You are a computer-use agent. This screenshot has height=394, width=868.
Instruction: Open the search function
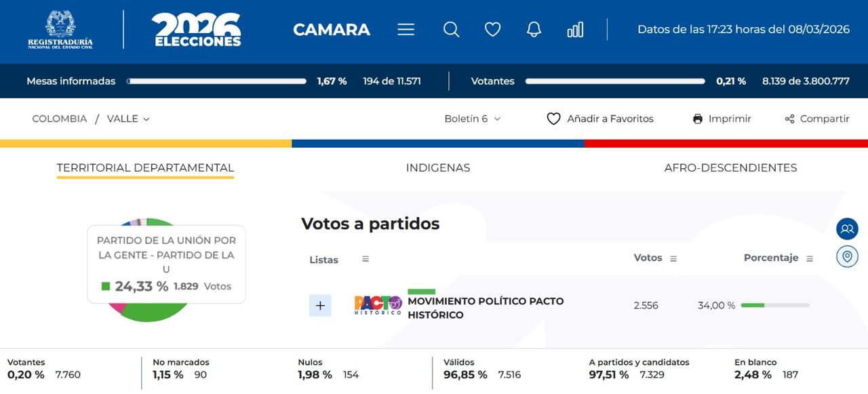click(x=451, y=29)
